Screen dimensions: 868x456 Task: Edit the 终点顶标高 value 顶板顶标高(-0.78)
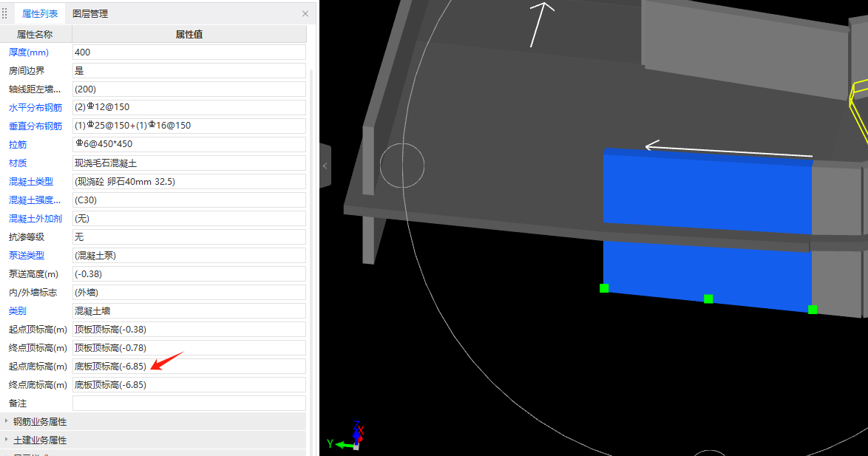point(189,347)
